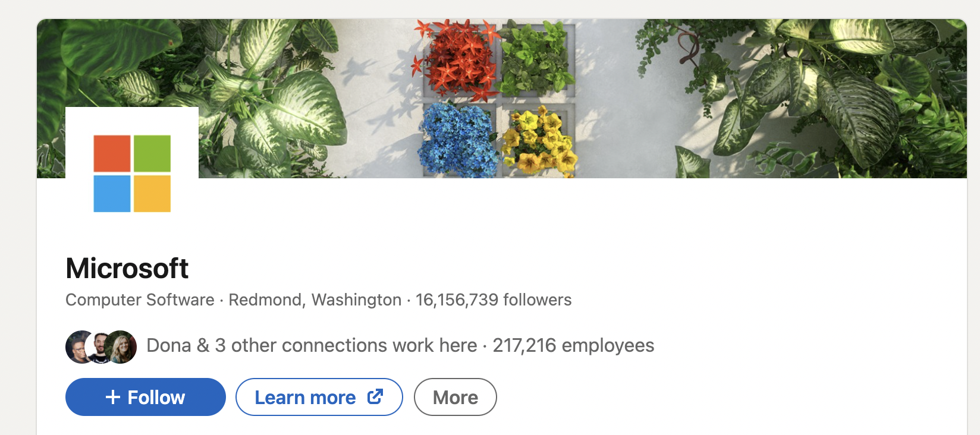Open the 217,216 employees list
Viewport: 980px width, 435px height.
[x=573, y=345]
